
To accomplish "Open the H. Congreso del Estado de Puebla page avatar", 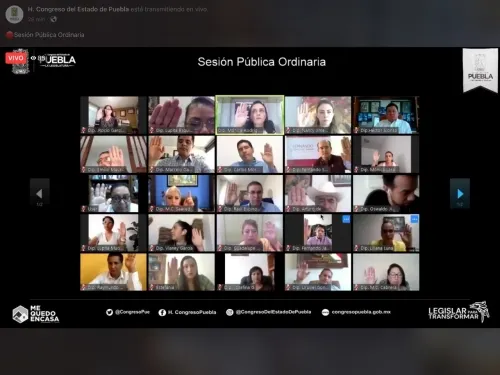I will point(14,14).
